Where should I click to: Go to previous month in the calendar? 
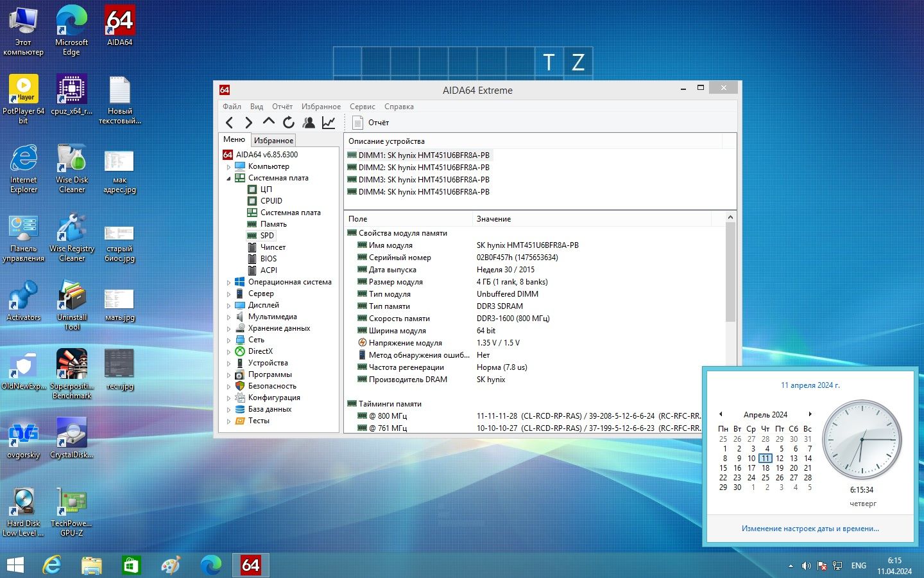point(721,414)
